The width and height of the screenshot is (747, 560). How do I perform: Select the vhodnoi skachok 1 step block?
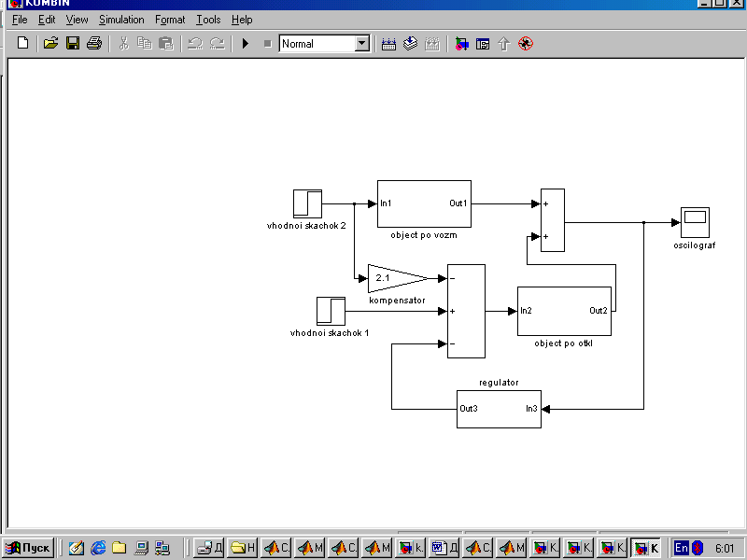(331, 311)
